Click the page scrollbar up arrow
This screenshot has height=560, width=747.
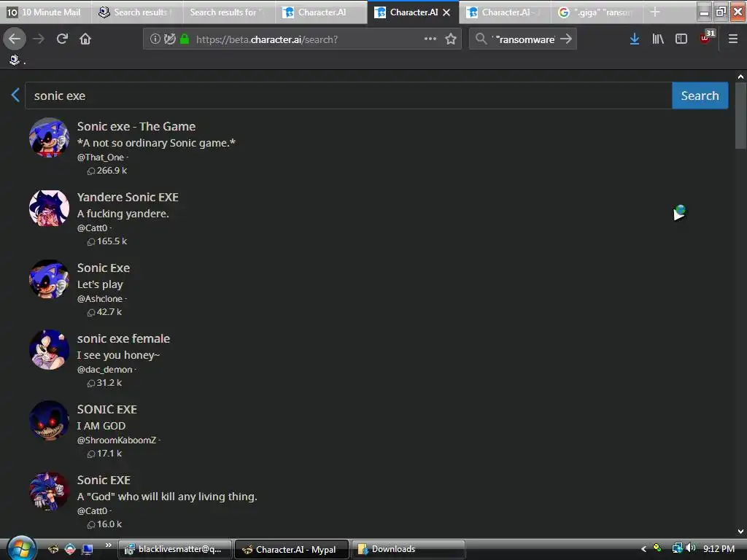(x=740, y=76)
